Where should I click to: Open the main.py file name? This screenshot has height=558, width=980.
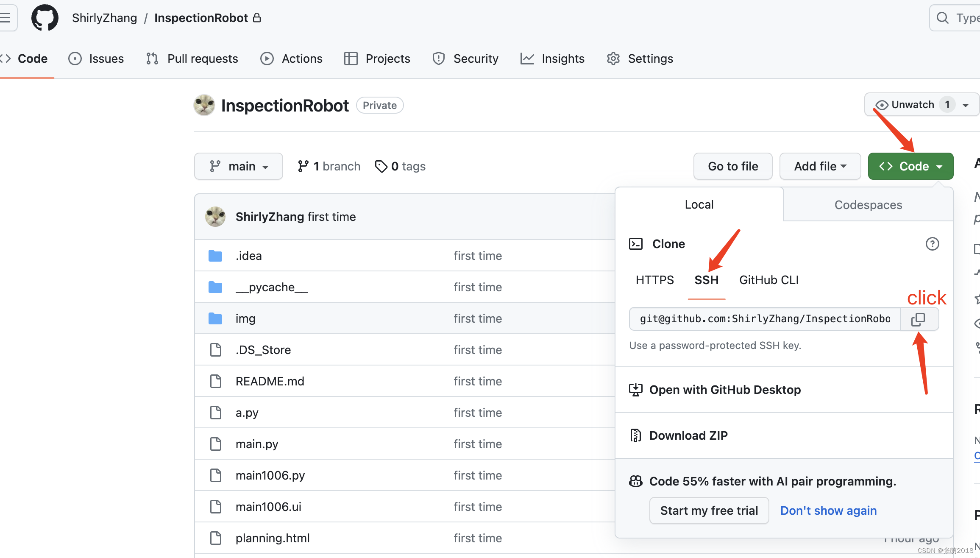pos(257,444)
